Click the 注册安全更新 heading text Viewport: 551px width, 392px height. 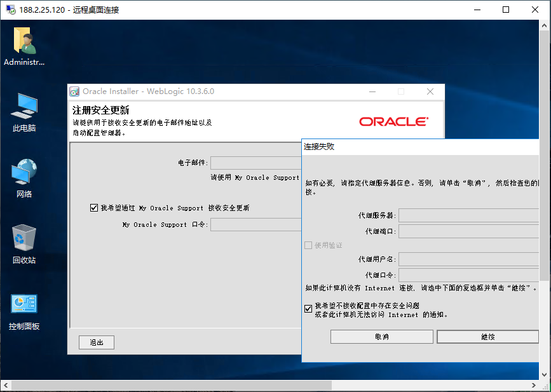pos(101,111)
